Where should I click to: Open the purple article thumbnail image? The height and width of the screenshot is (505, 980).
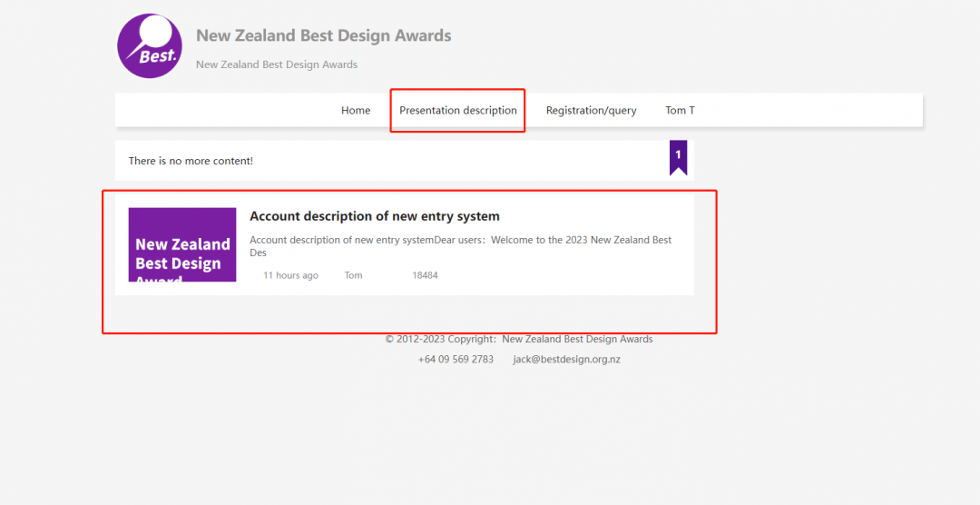182,244
